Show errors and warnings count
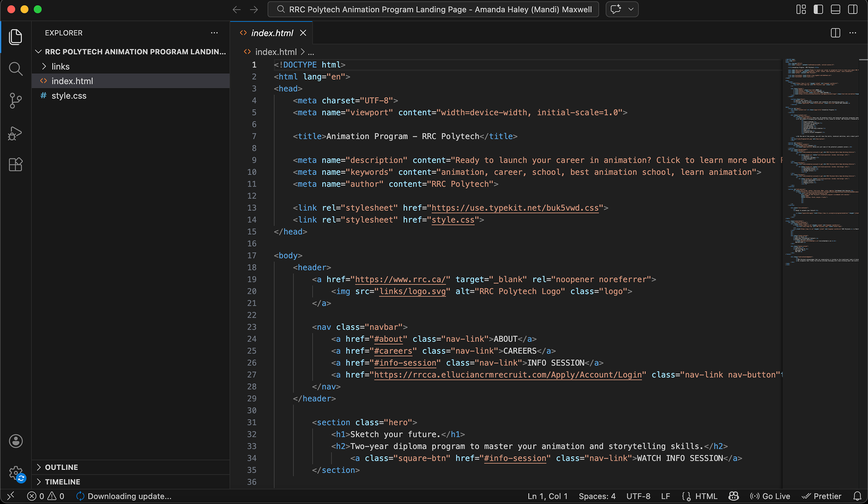The width and height of the screenshot is (868, 504). click(x=46, y=496)
